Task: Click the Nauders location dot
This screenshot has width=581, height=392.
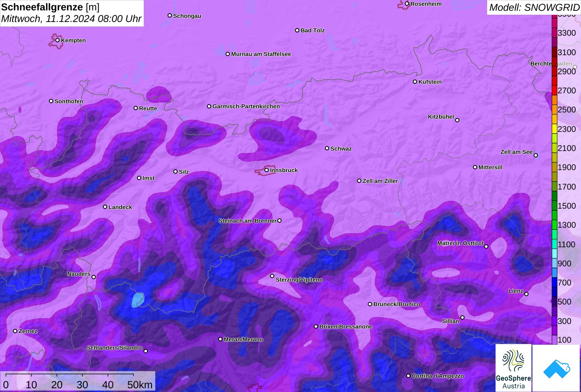Action: [x=94, y=277]
